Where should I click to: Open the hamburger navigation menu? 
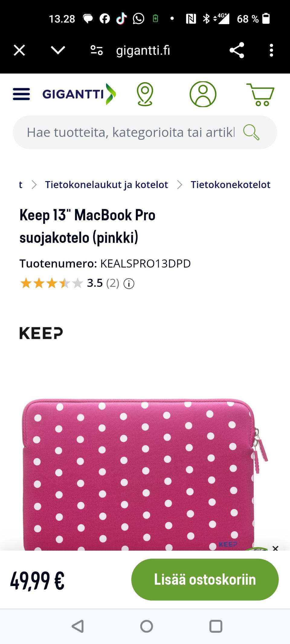[x=21, y=94]
